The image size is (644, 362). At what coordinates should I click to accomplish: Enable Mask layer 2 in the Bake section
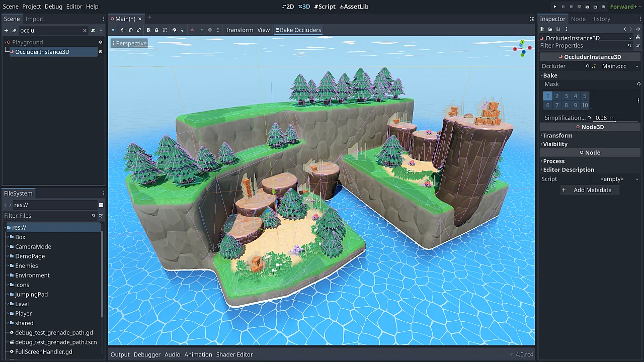tap(557, 96)
